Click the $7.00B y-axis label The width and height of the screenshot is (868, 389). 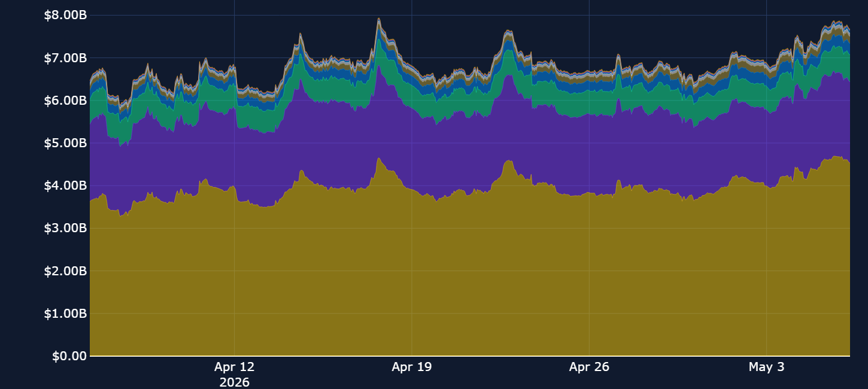65,58
